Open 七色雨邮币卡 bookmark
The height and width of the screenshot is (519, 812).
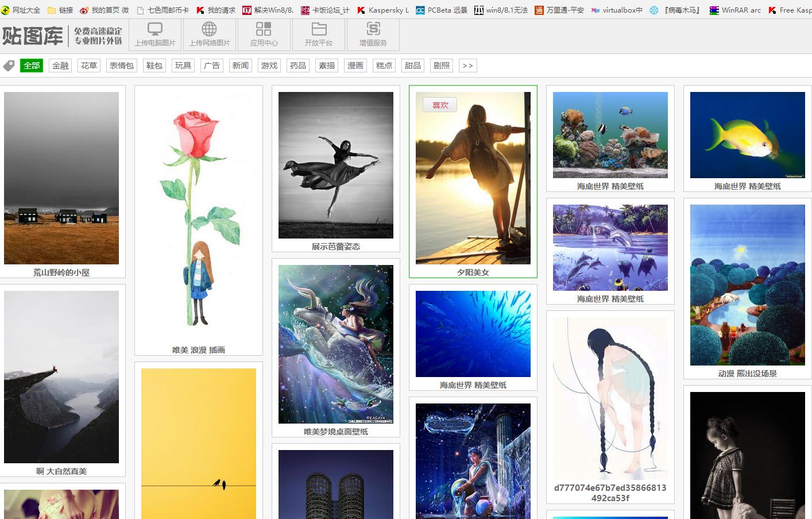(x=163, y=10)
